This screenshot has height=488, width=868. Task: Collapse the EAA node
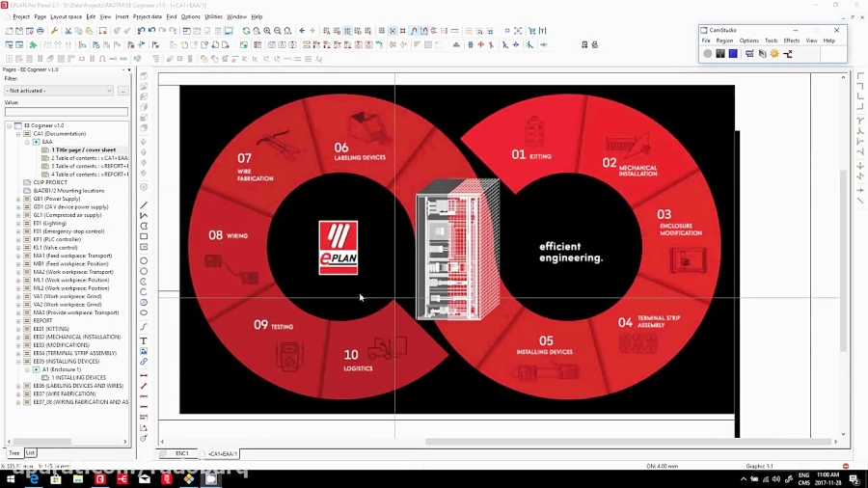pos(27,142)
